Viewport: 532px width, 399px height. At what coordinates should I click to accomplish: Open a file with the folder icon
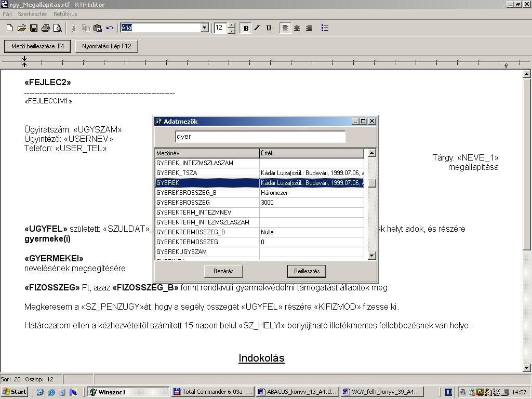[21, 28]
